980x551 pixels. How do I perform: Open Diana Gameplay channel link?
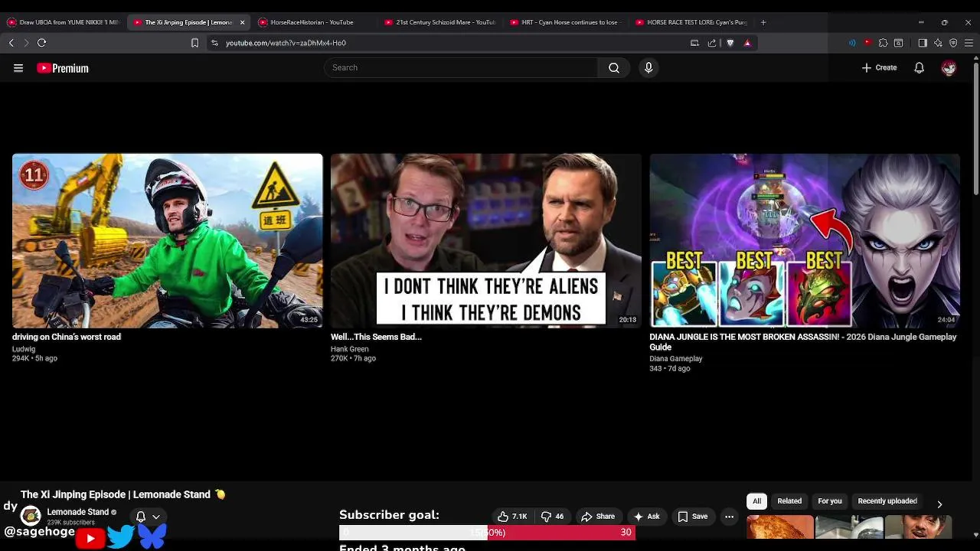tap(676, 359)
